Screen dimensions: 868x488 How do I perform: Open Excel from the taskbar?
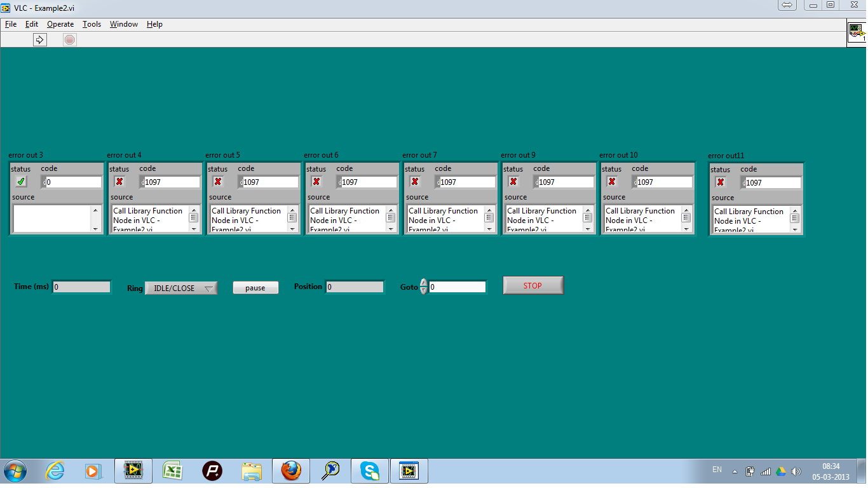[x=172, y=471]
